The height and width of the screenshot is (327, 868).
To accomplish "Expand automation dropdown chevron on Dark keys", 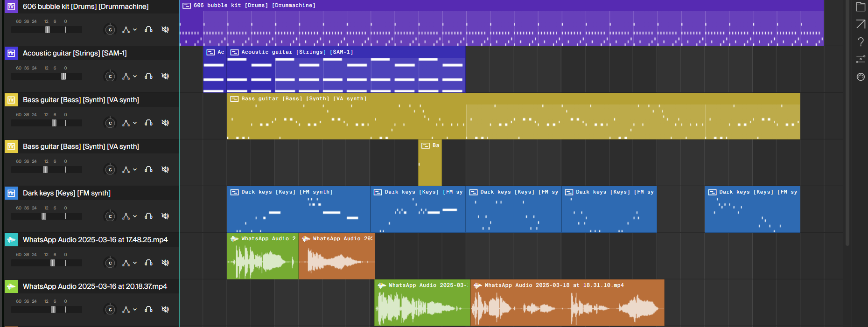I will pos(135,216).
